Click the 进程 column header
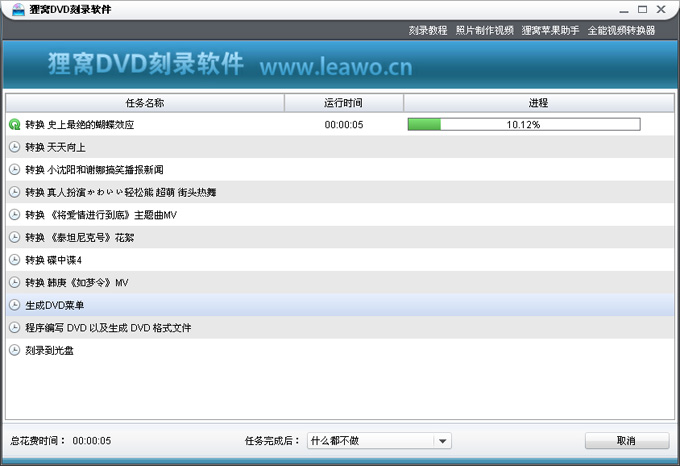The width and height of the screenshot is (680, 466). tap(539, 103)
